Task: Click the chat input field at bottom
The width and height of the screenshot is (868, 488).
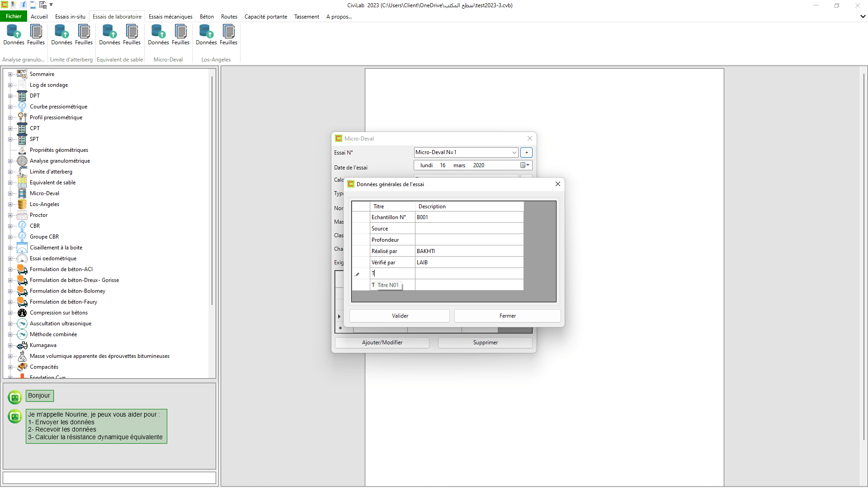Action: click(109, 478)
